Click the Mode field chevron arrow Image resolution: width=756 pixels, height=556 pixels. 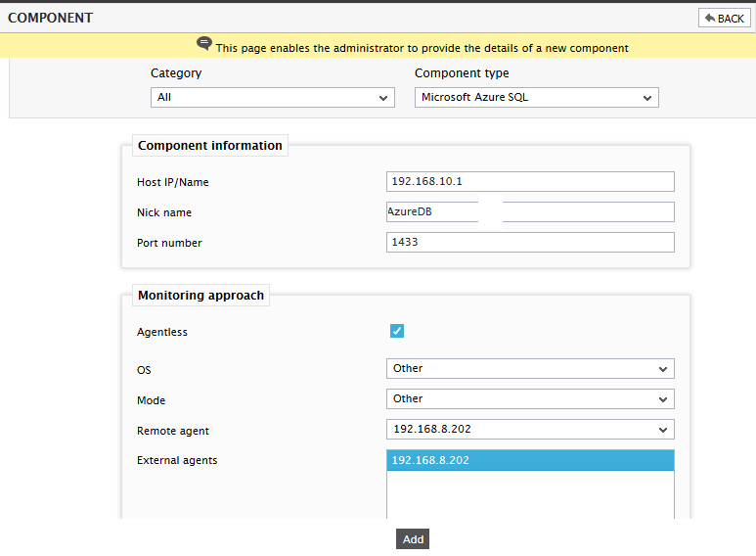663,399
